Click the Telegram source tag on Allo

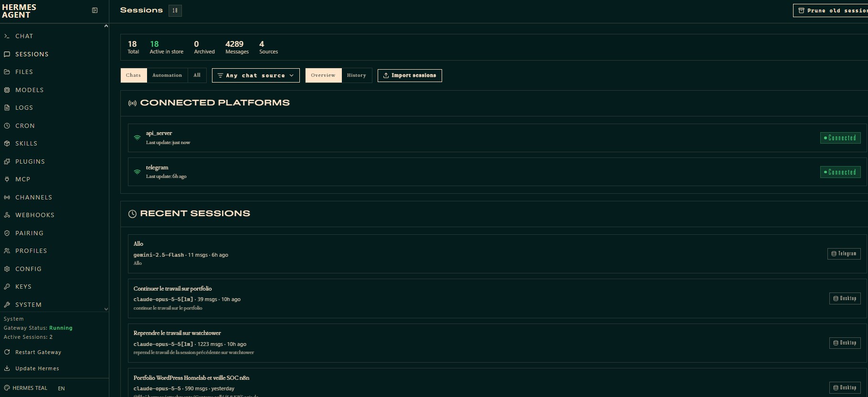click(844, 254)
